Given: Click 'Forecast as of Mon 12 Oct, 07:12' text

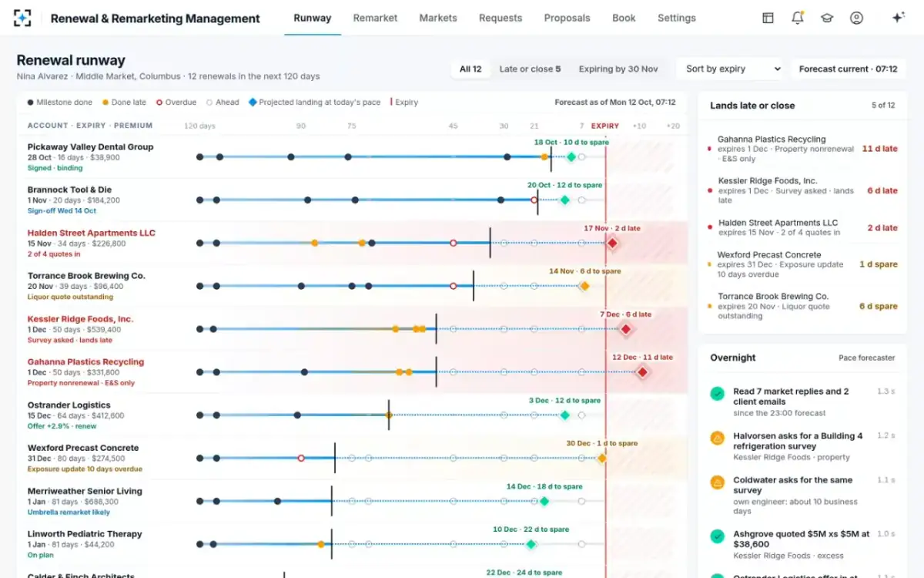Looking at the screenshot, I should [x=615, y=102].
